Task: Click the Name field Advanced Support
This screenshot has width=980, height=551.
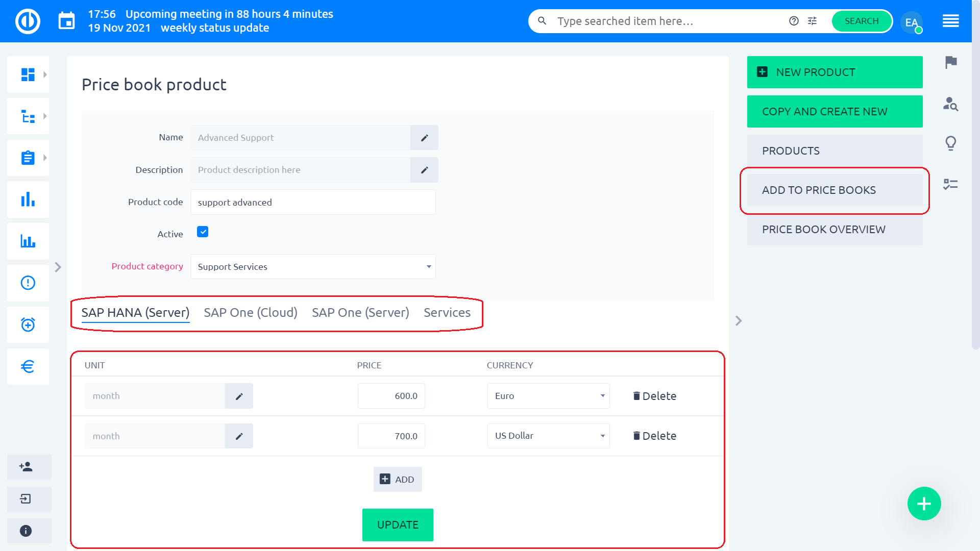Action: [300, 138]
